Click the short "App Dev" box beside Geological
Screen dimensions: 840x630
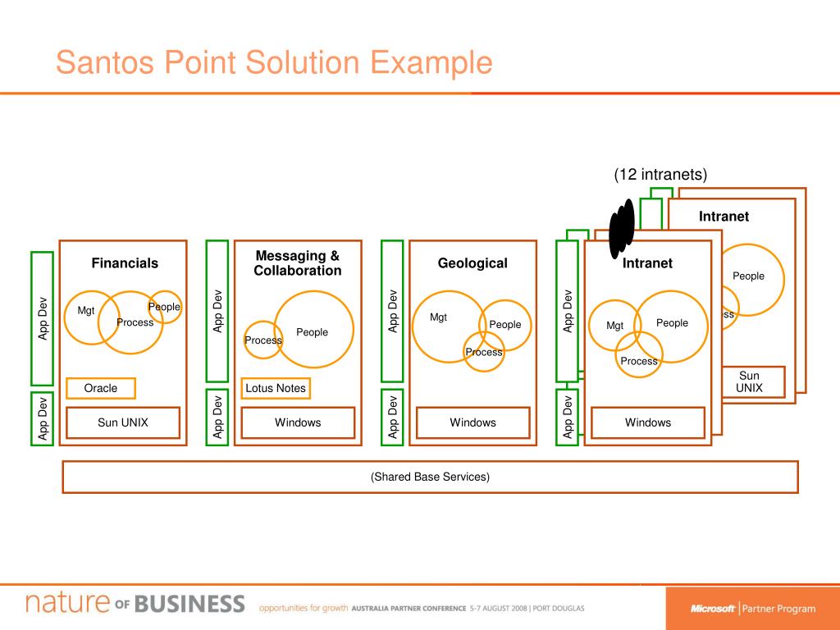click(392, 418)
